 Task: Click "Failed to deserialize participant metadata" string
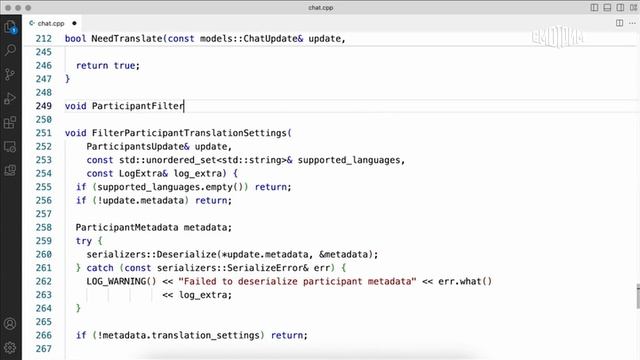coord(297,281)
